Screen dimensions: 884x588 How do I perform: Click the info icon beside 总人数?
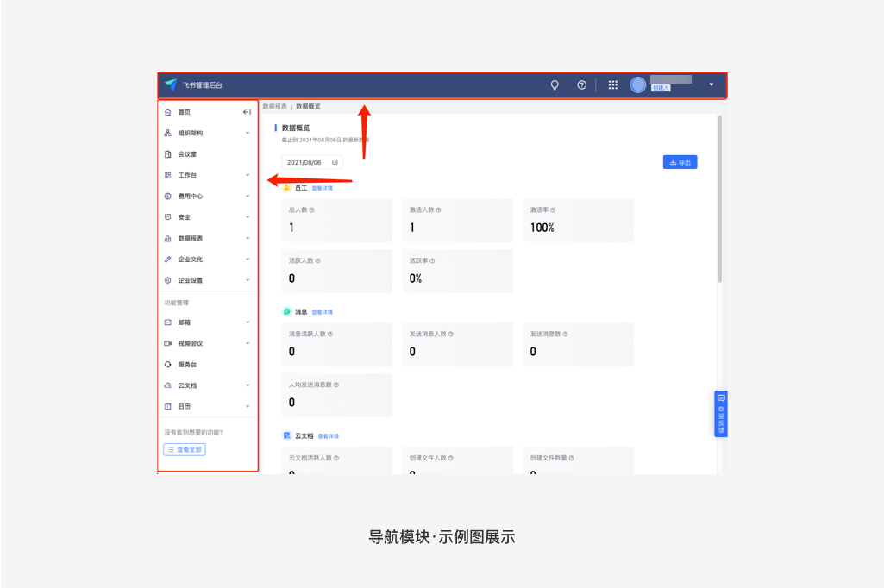point(311,210)
